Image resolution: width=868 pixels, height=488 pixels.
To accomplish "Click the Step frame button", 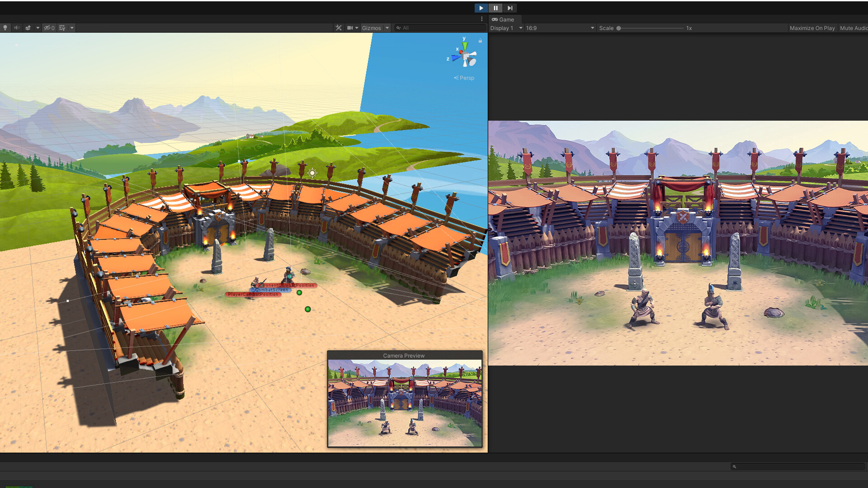I will [510, 8].
